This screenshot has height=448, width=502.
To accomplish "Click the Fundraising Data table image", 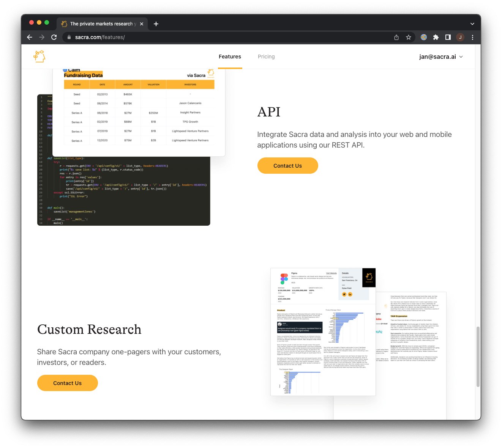I will (x=139, y=112).
